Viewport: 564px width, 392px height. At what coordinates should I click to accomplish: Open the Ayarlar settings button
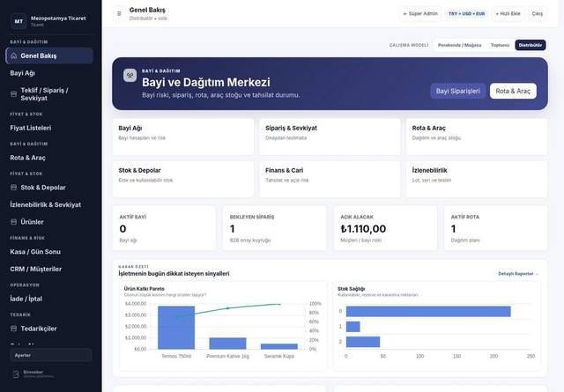click(50, 355)
